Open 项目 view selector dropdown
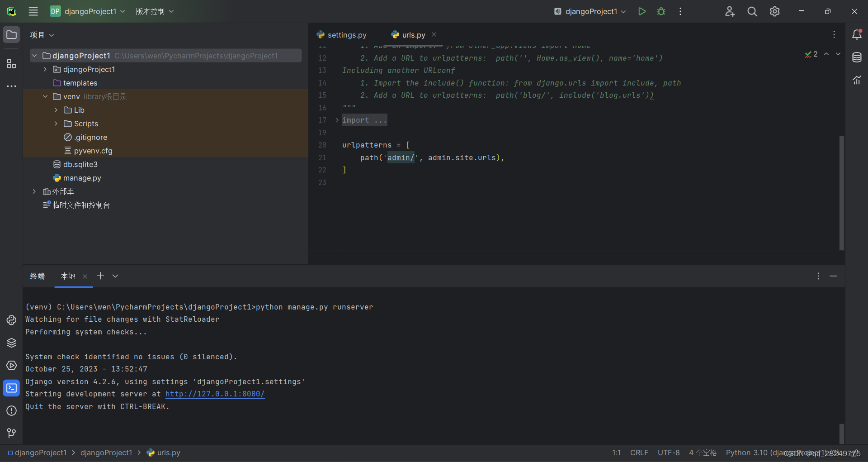 (x=42, y=35)
